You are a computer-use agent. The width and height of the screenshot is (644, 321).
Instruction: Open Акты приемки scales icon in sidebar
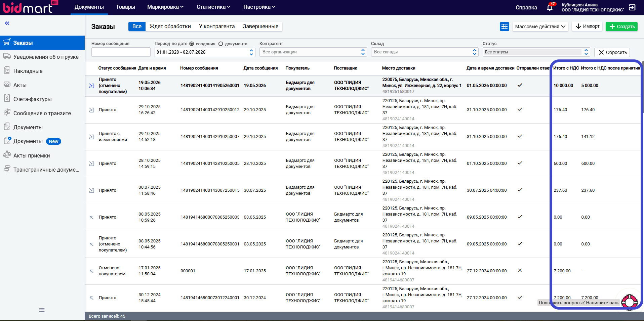7,155
